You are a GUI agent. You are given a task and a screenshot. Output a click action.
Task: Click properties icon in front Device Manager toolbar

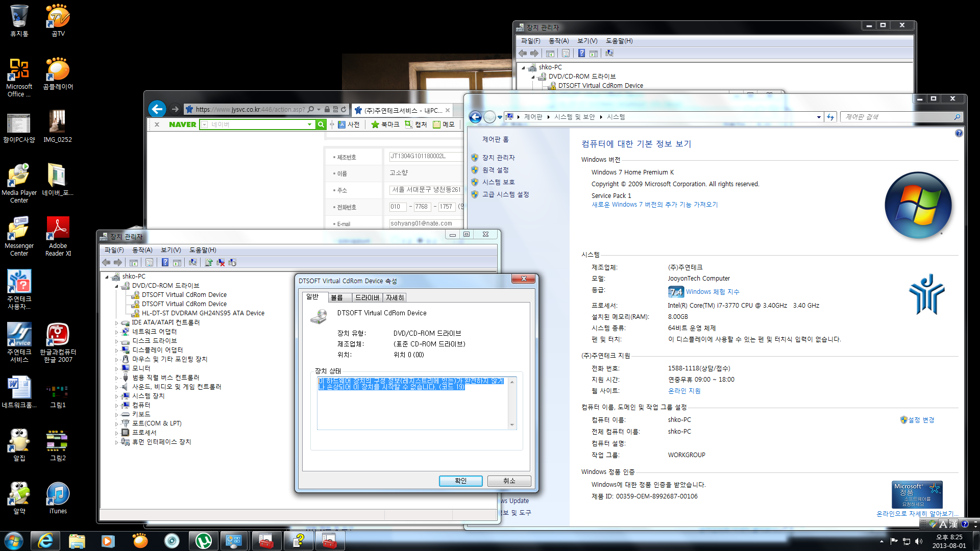coord(149,263)
